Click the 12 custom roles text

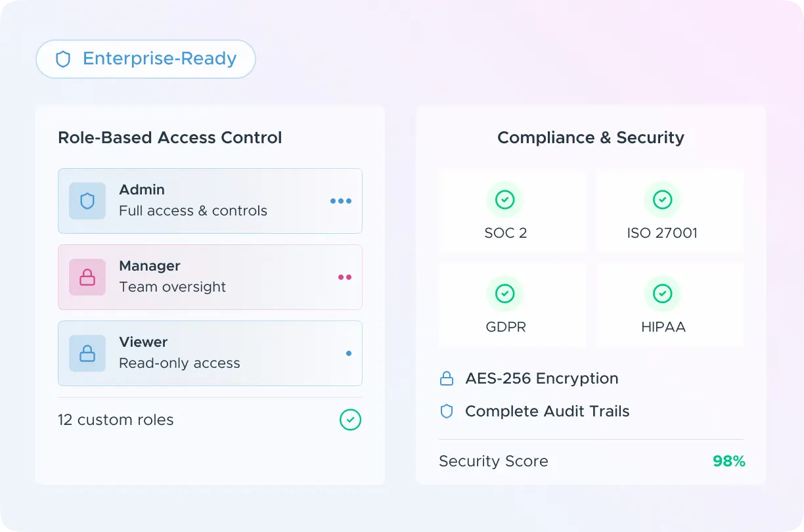[116, 420]
